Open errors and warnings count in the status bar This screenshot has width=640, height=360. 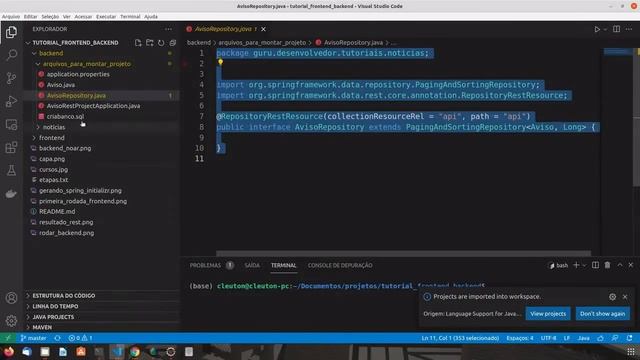80,338
